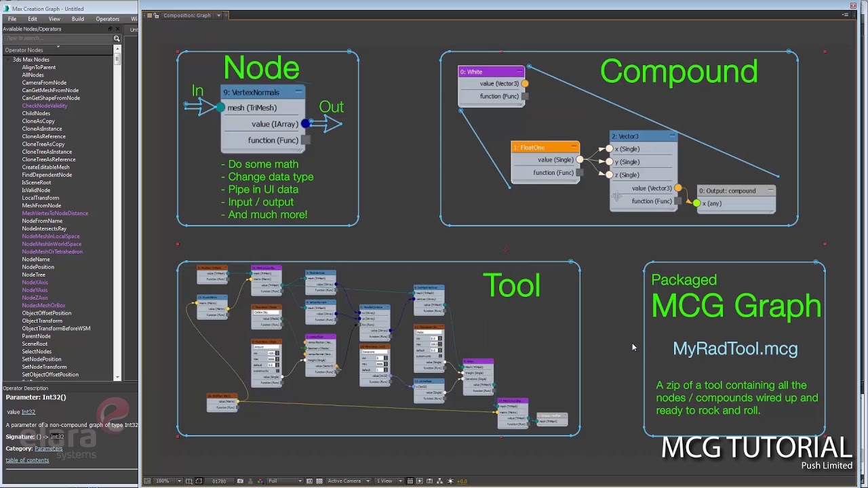Viewport: 868px width, 488px height.
Task: Click the Output: compound x (any) connector
Action: (x=696, y=203)
